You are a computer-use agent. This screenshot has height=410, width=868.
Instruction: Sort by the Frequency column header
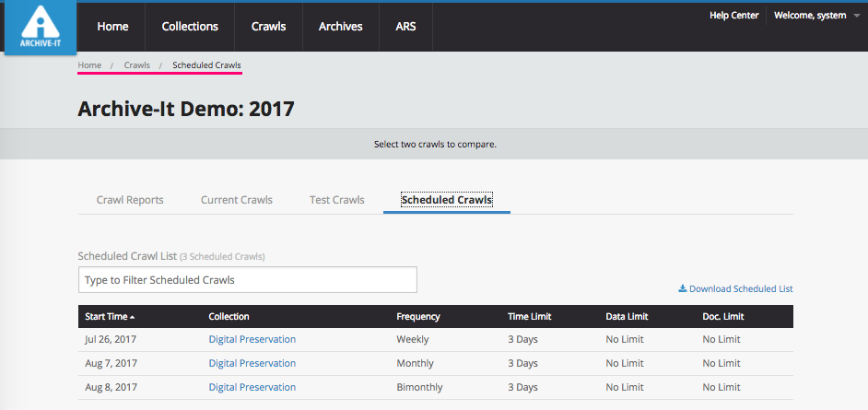(x=417, y=317)
